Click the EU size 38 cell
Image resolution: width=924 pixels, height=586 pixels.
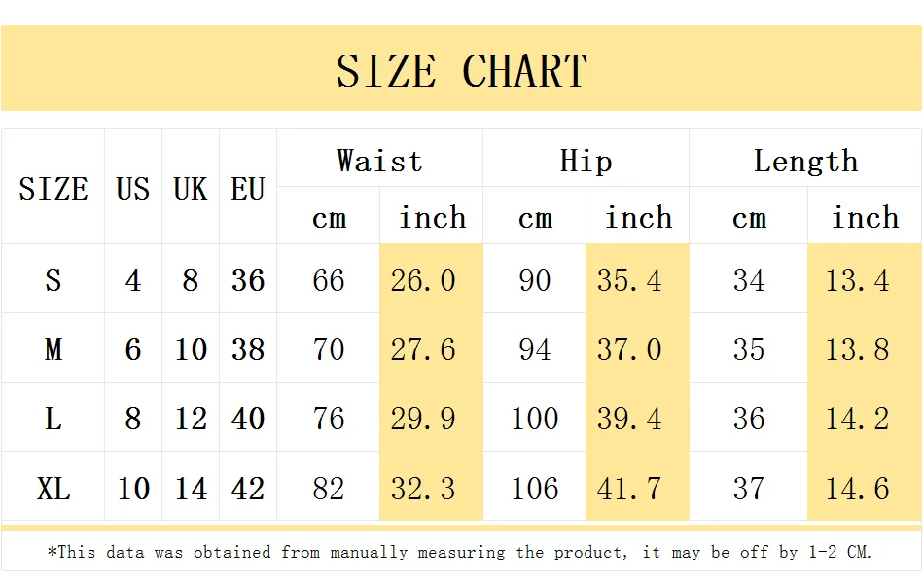247,348
